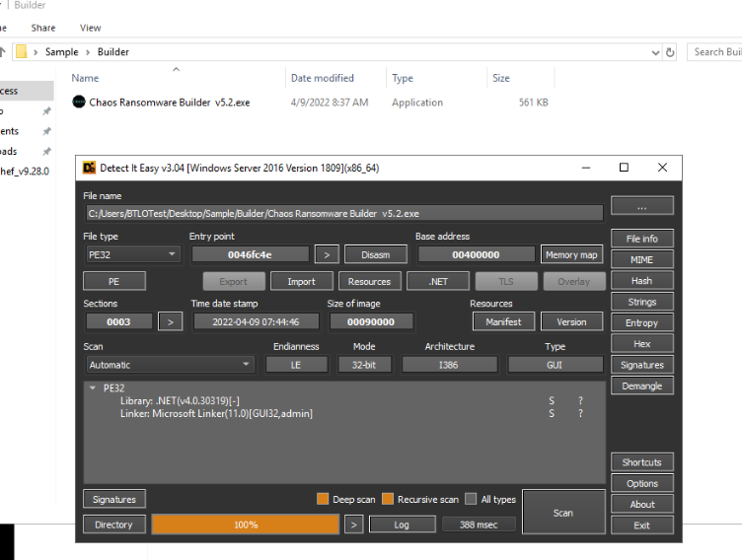Screen dimensions: 742x560
Task: Toggle the Deep scan checkbox
Action: click(323, 499)
